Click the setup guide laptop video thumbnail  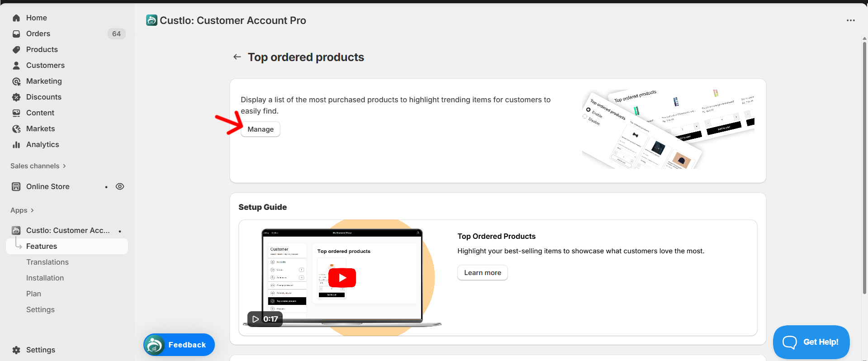coord(342,278)
